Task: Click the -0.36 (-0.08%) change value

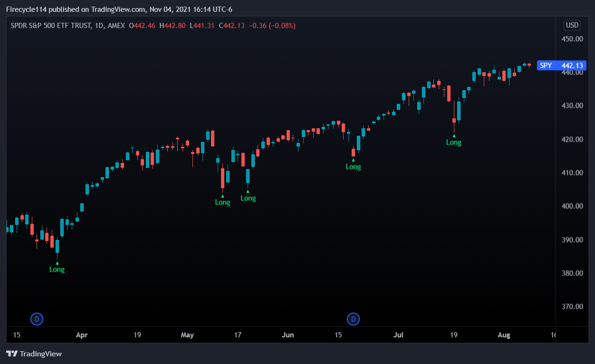Action: pyautogui.click(x=272, y=26)
